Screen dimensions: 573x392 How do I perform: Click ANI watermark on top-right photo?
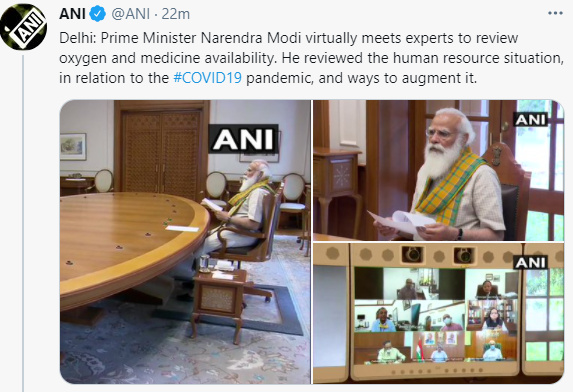[531, 119]
